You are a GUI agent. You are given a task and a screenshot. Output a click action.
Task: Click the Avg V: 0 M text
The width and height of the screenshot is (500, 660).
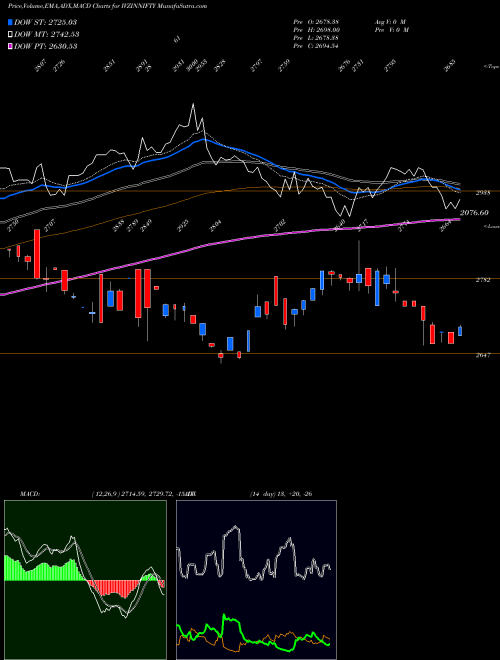click(x=389, y=21)
